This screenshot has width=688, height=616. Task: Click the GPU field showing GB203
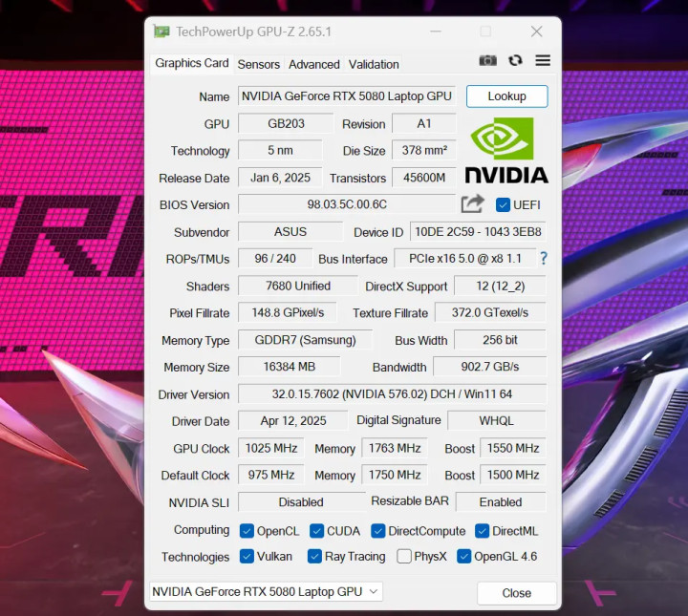point(286,123)
